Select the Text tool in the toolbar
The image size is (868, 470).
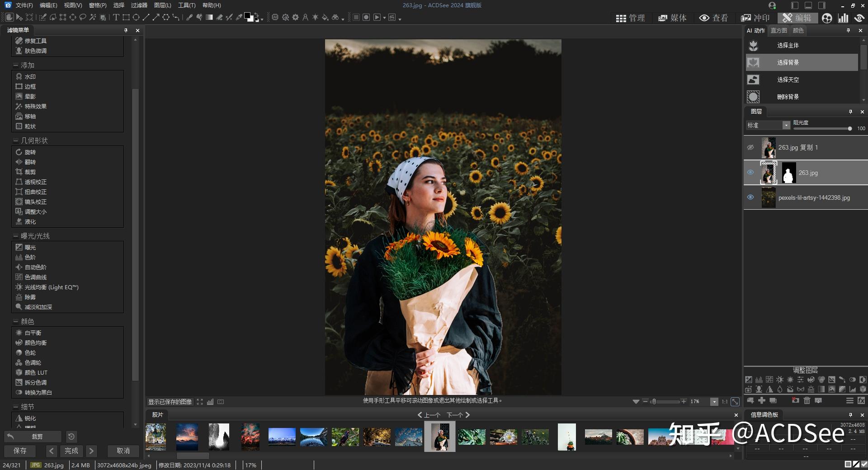116,17
